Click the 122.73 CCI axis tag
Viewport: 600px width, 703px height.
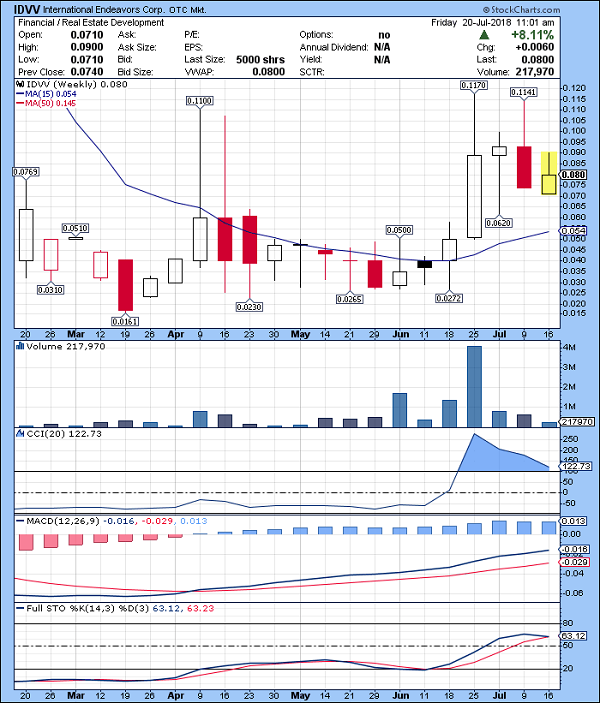[x=576, y=466]
